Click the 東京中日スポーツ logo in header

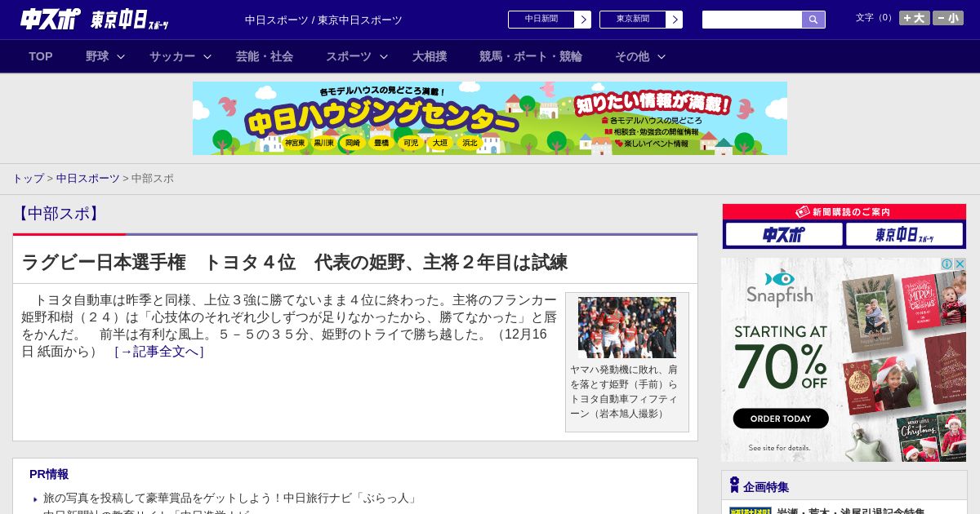129,20
